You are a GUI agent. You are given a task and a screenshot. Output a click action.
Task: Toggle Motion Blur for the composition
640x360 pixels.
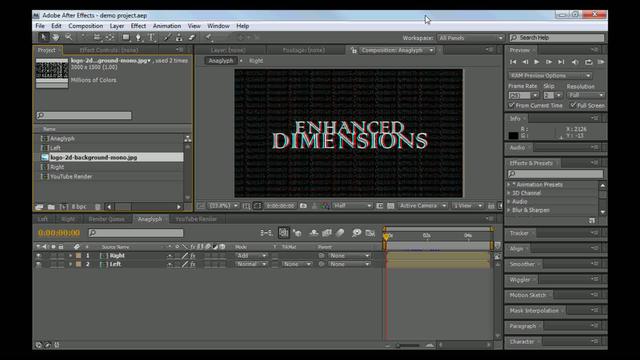coord(340,233)
